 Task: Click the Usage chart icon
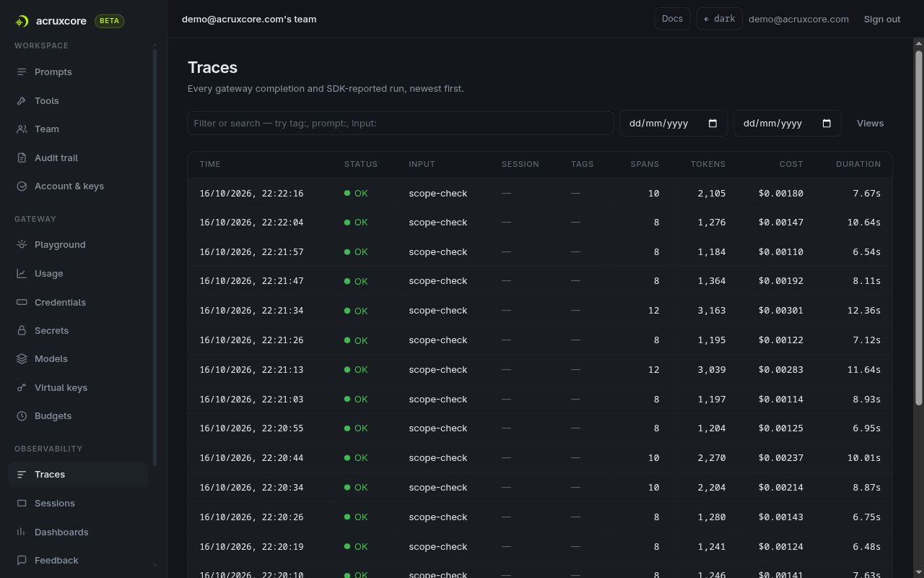pyautogui.click(x=22, y=274)
